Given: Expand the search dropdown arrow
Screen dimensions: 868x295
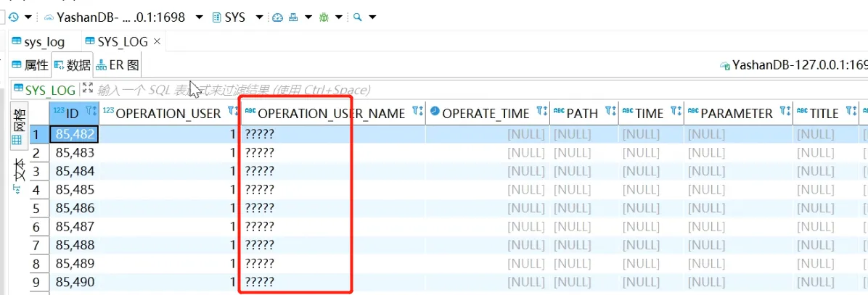Looking at the screenshot, I should pos(372,17).
